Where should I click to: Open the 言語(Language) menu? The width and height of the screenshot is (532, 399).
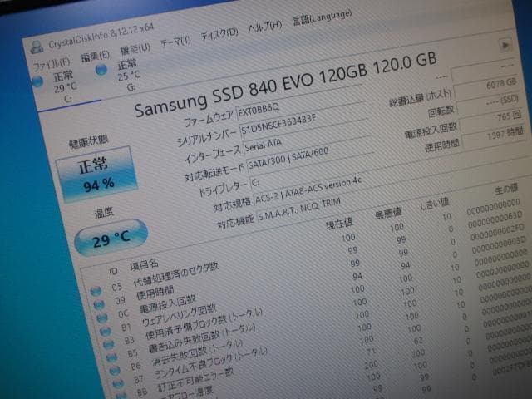322,17
